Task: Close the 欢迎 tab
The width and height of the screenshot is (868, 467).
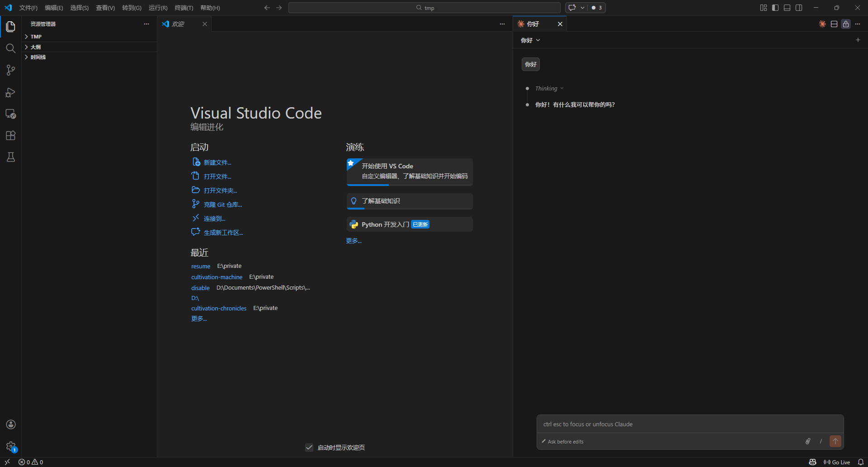Action: pyautogui.click(x=205, y=24)
